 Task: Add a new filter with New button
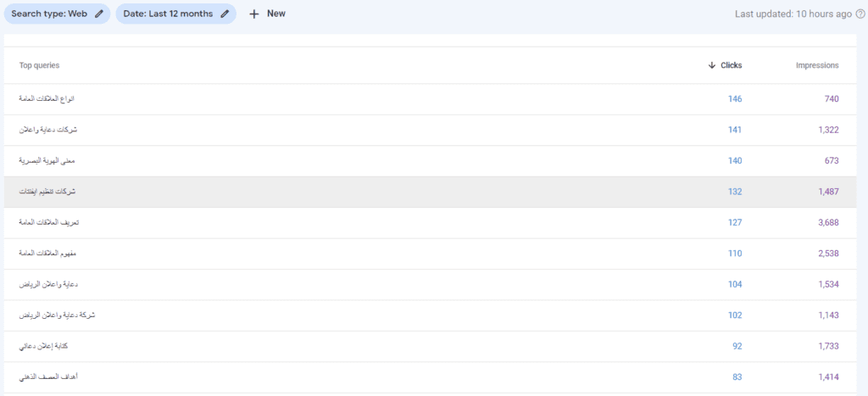(267, 14)
